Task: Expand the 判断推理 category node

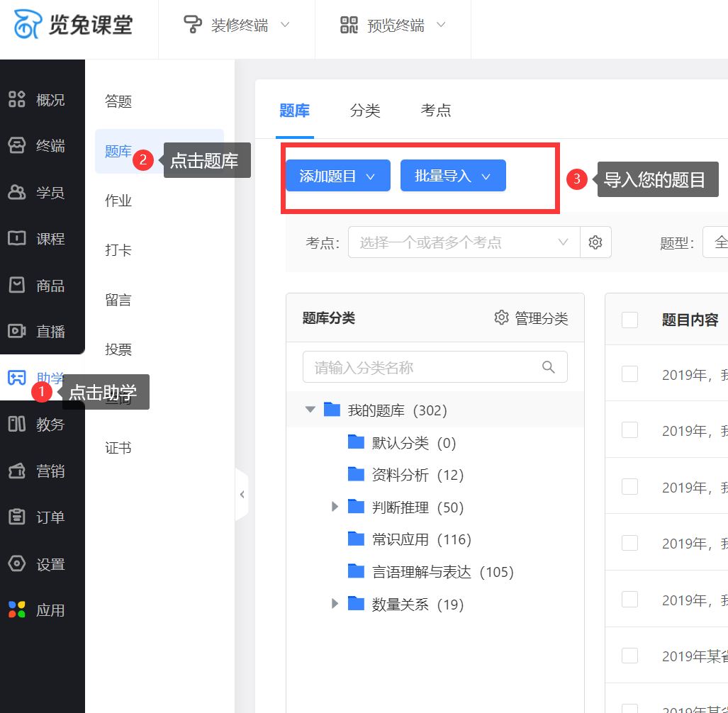Action: (335, 507)
